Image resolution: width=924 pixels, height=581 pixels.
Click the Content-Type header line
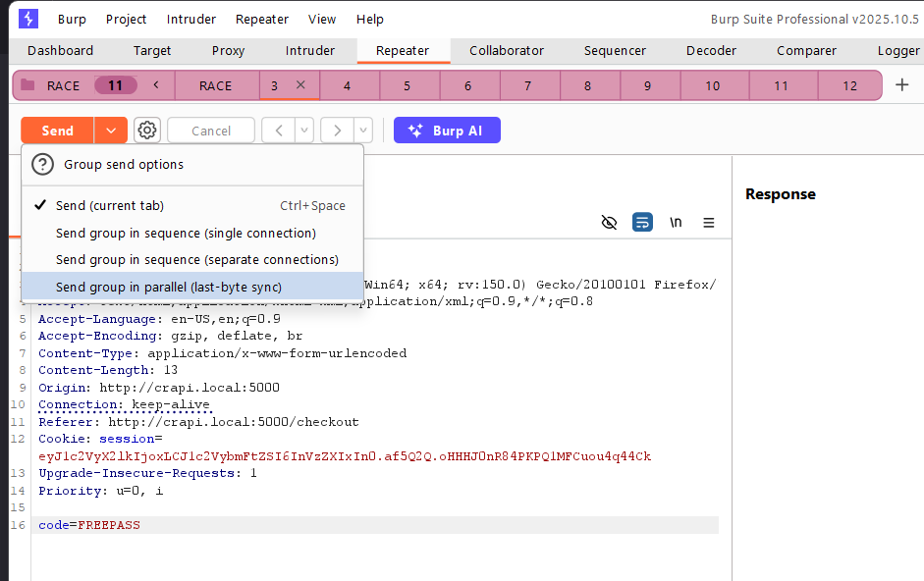point(222,353)
